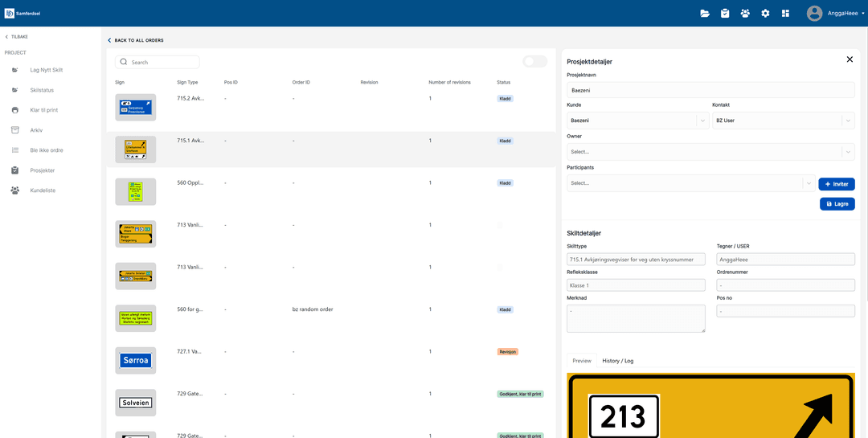Open the Kontakt dropdown
Screen dimensions: 868x438
coord(847,121)
